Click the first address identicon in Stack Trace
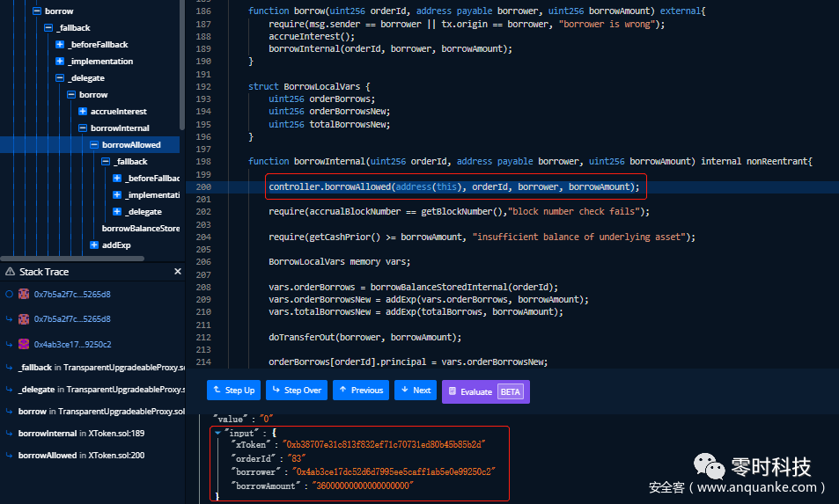 coord(24,294)
